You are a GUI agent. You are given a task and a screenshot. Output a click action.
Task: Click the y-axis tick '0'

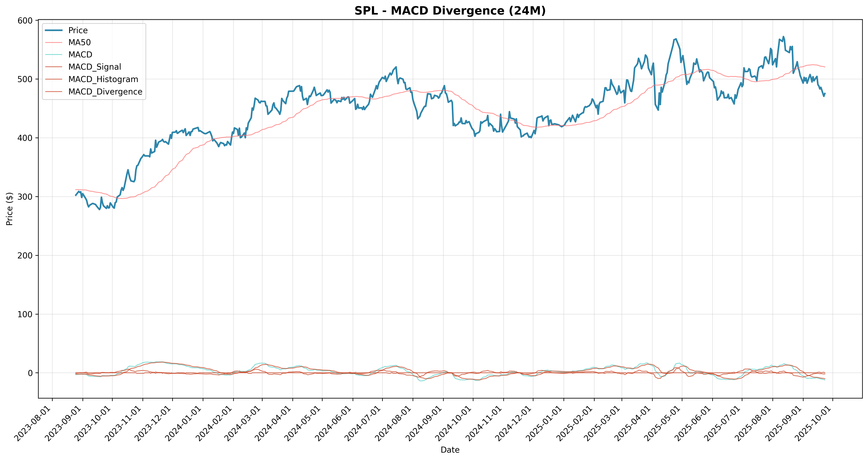[30, 373]
